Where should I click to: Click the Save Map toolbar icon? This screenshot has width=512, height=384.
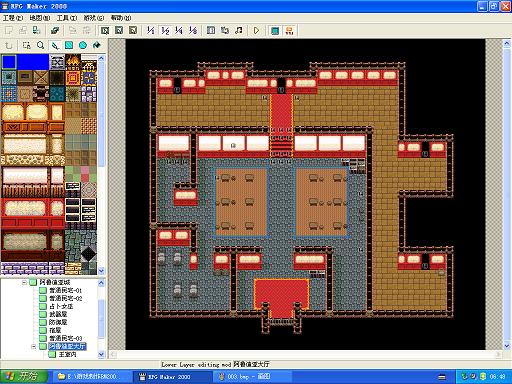pyautogui.click(x=73, y=31)
